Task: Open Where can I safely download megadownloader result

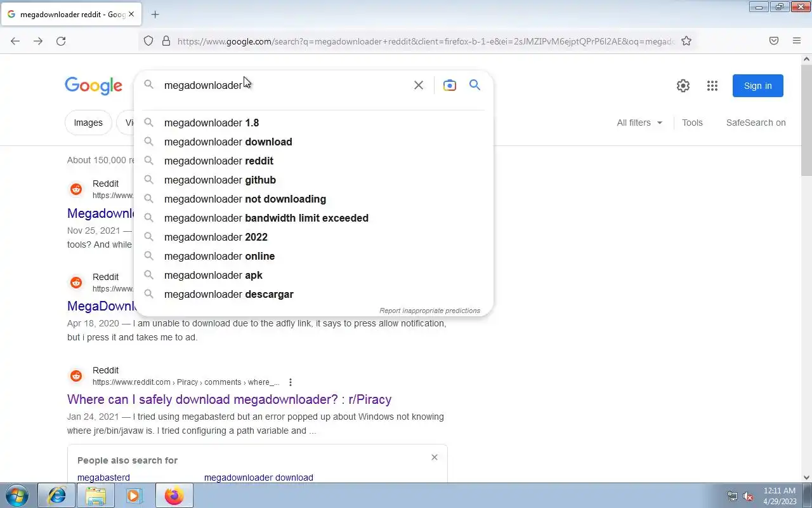Action: point(229,399)
